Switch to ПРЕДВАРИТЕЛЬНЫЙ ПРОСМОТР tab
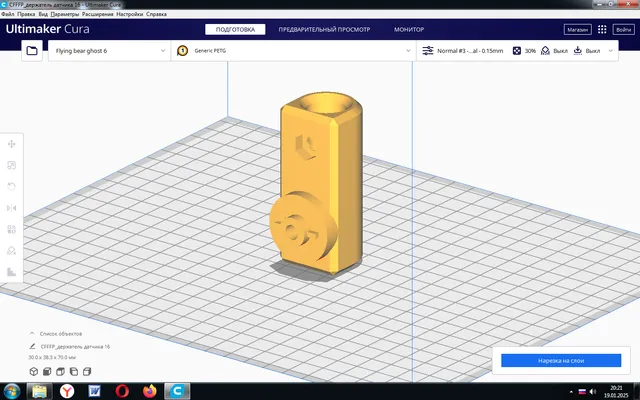640x400 pixels. 324,29
